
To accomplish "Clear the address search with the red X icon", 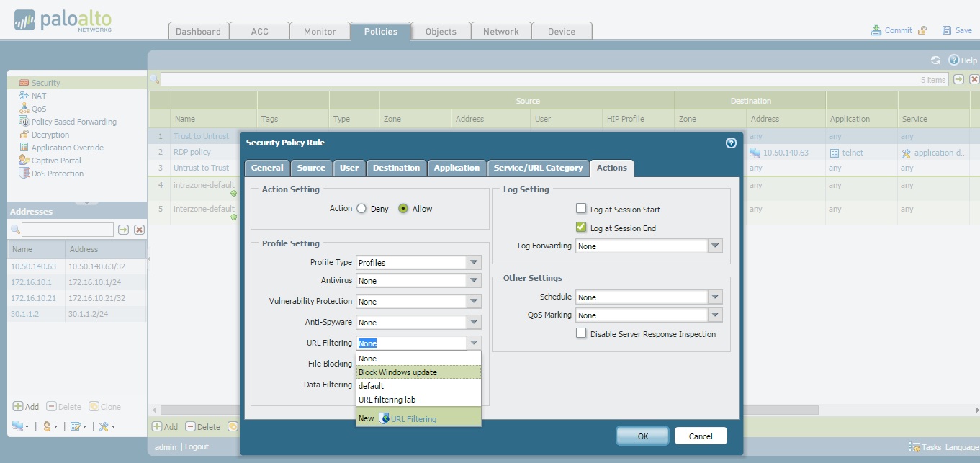I will 140,230.
